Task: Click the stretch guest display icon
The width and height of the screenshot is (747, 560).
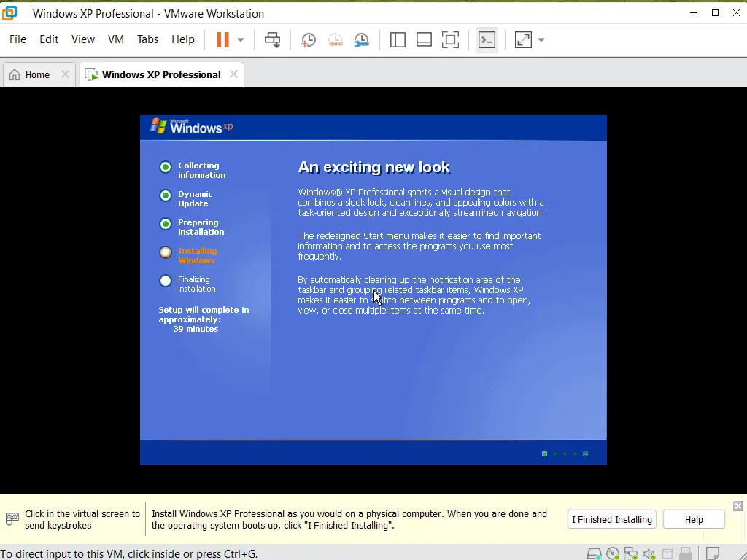Action: point(523,39)
